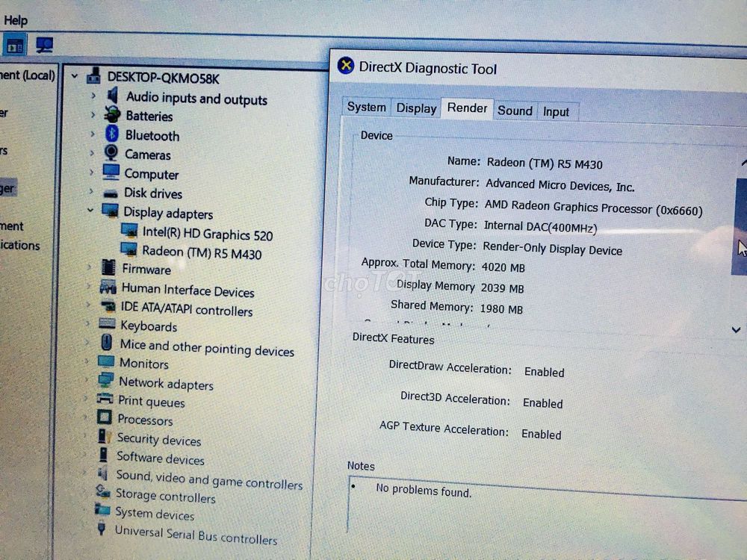The image size is (747, 560).
Task: Click the Sound, video and game controllers icon
Action: click(x=102, y=473)
